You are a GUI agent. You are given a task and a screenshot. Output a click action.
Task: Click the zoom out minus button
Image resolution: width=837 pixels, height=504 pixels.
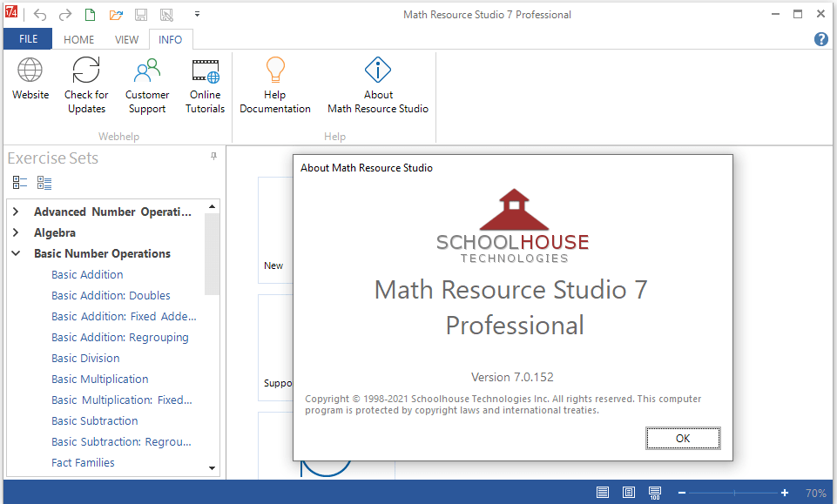[682, 493]
